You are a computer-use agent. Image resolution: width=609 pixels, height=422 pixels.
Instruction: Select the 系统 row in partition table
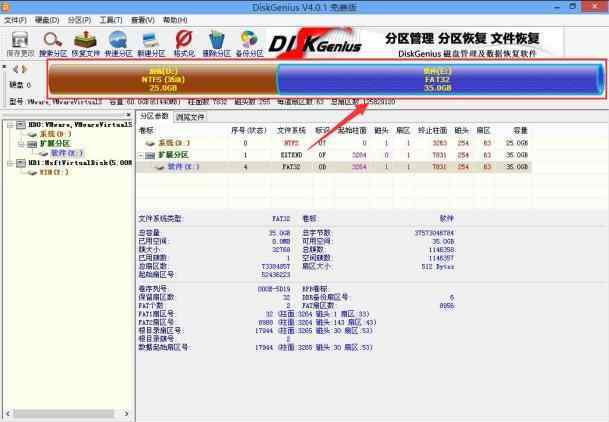click(336, 143)
